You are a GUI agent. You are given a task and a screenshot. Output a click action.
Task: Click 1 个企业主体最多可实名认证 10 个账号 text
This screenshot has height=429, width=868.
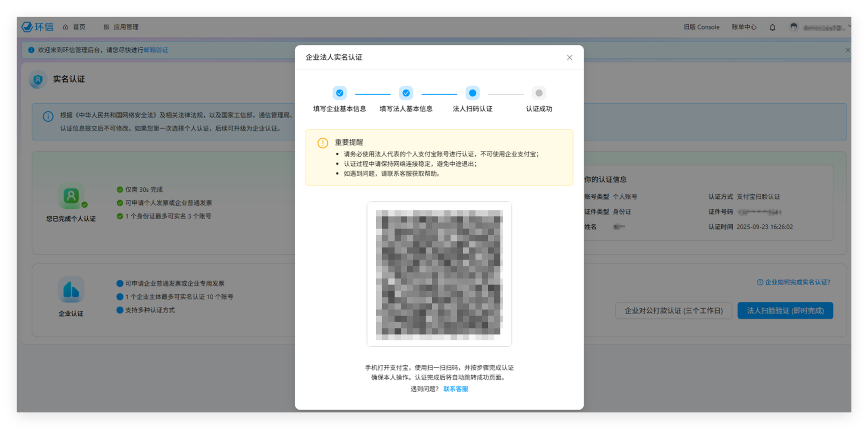(179, 297)
